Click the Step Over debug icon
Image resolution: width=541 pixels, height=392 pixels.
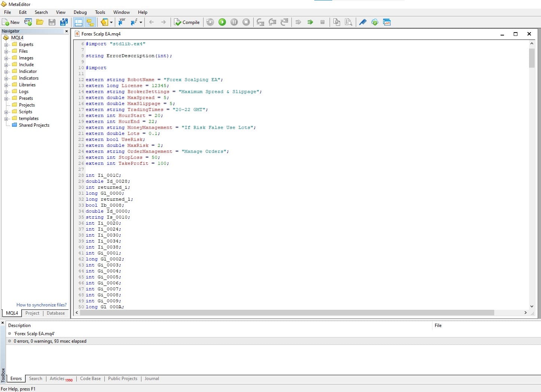[272, 22]
